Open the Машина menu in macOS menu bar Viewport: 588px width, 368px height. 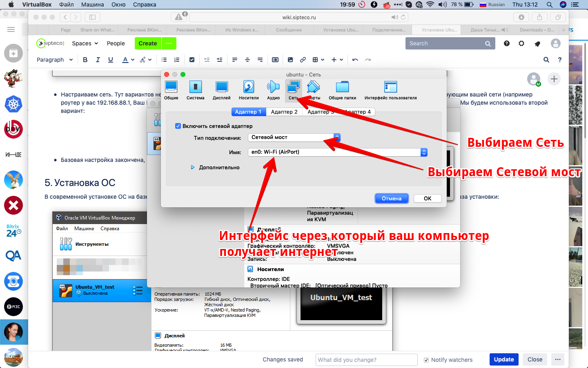(93, 4)
